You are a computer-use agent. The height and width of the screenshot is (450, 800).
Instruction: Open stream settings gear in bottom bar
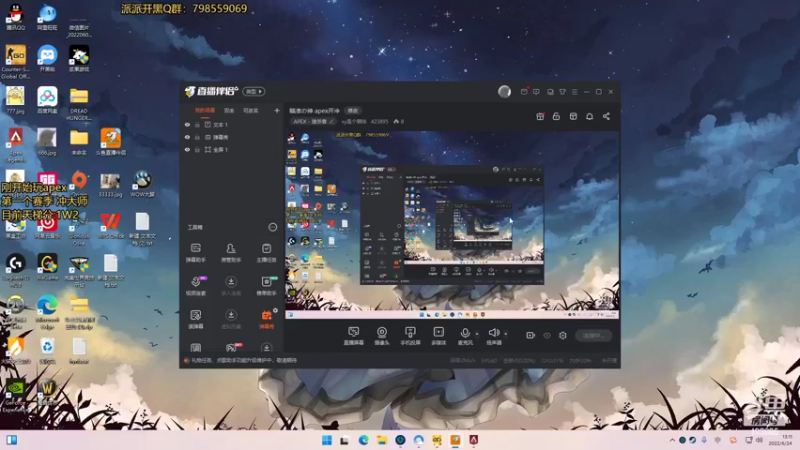563,335
